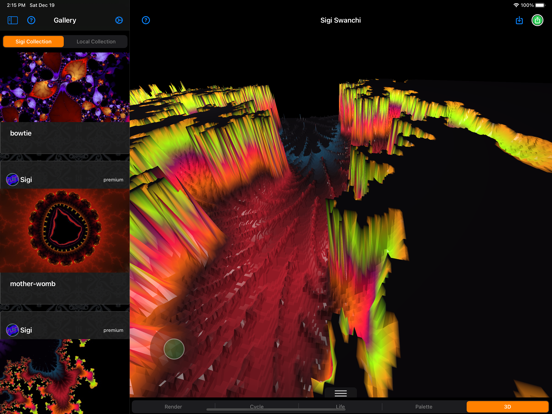This screenshot has width=552, height=414.
Task: Open the Render tab
Action: click(x=173, y=407)
